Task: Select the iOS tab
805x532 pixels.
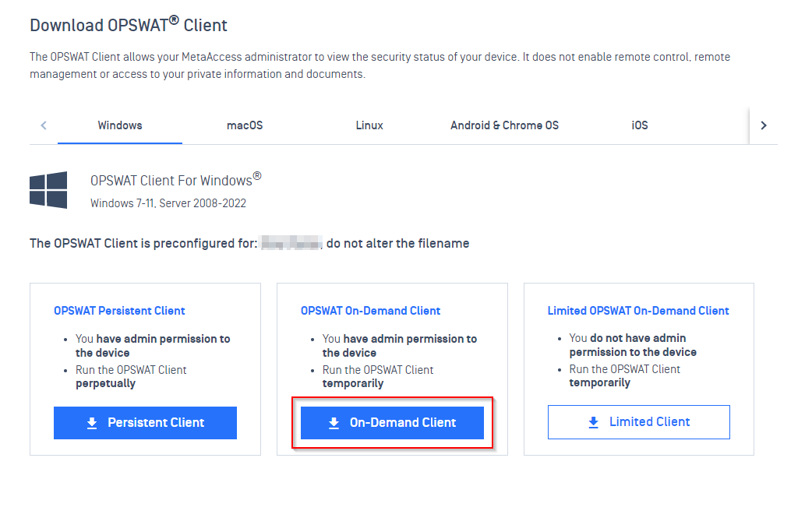Action: pos(640,125)
